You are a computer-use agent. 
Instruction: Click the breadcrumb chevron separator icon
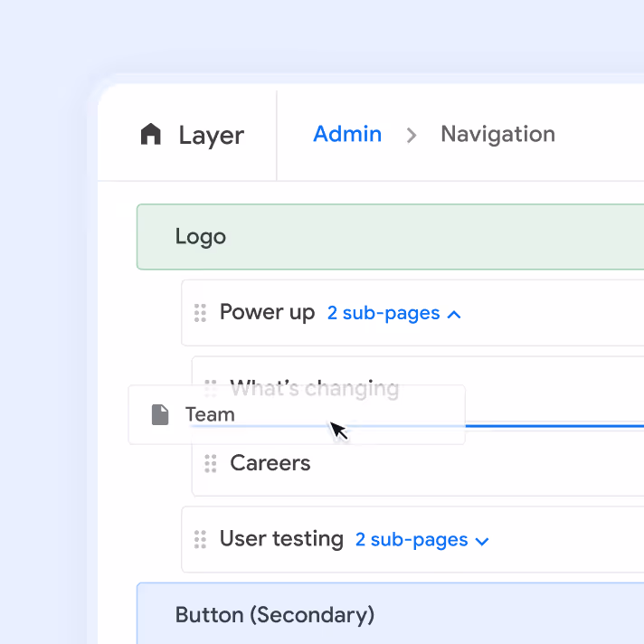click(x=412, y=135)
